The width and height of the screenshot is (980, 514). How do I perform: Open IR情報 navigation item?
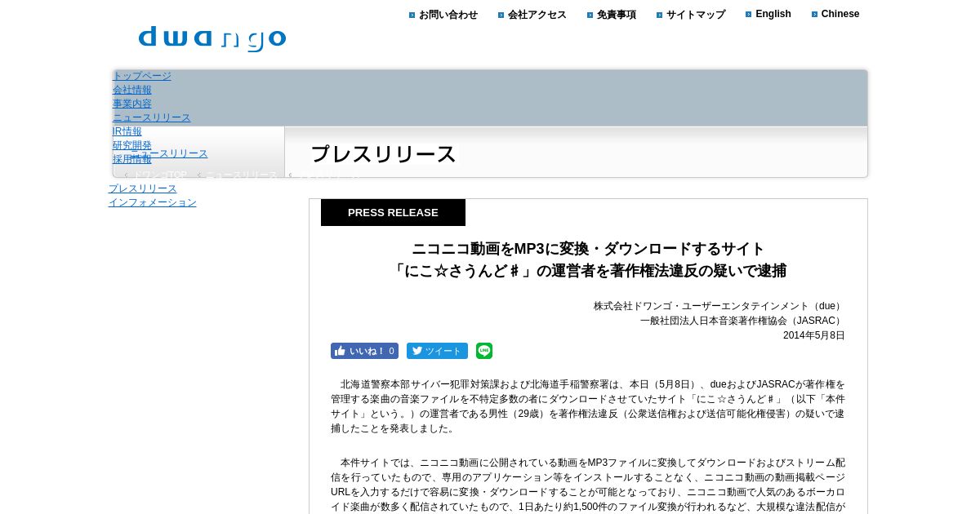(x=127, y=131)
